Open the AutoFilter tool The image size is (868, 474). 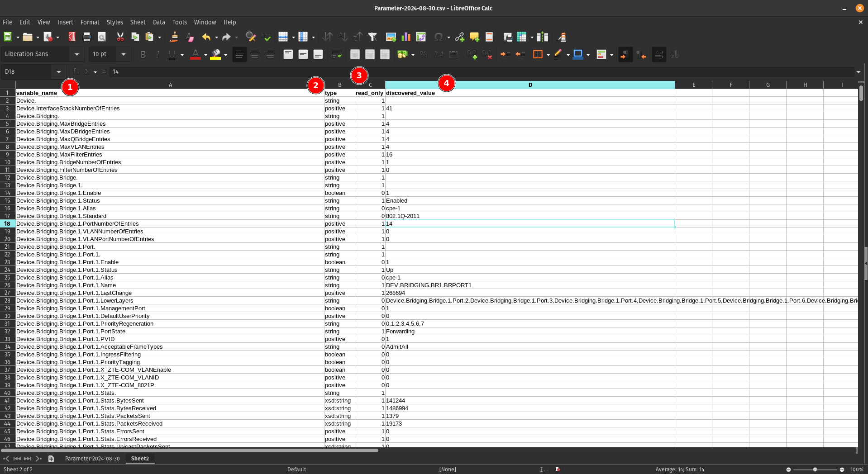[372, 37]
